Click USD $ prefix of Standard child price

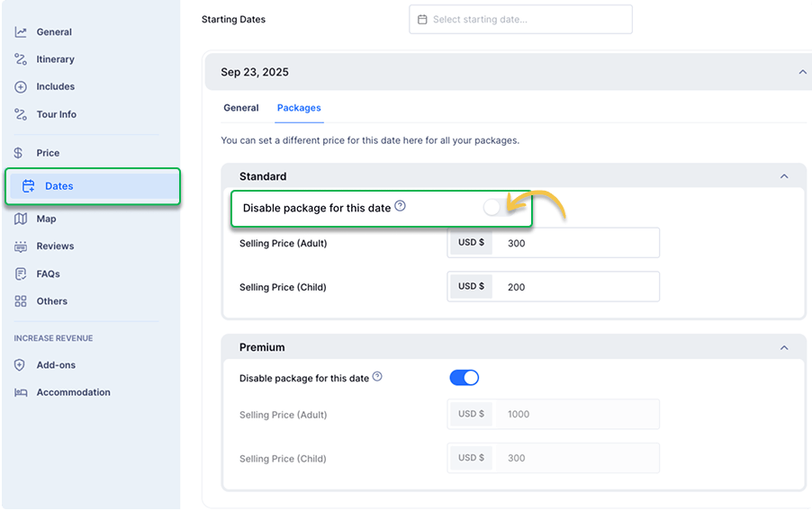(x=471, y=286)
